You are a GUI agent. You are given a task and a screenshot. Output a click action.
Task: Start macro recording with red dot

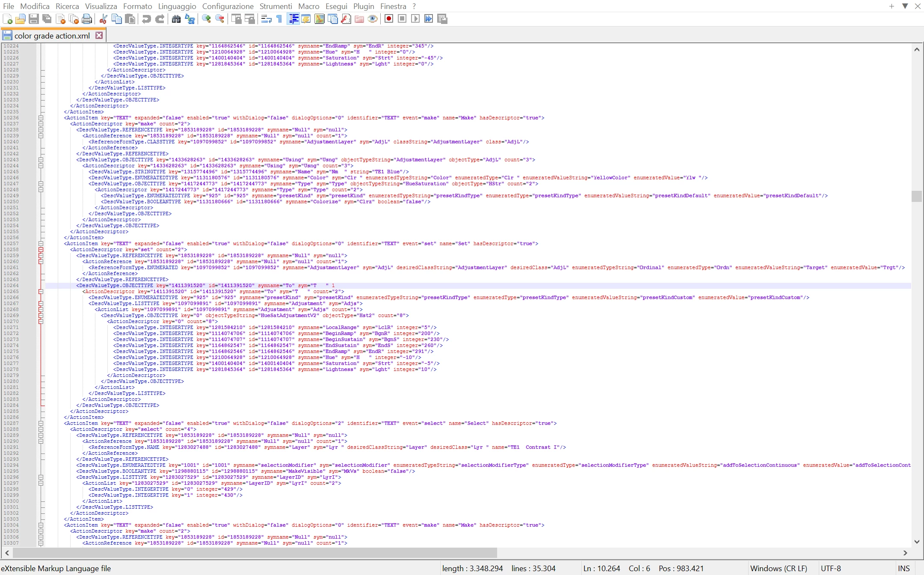pyautogui.click(x=389, y=19)
